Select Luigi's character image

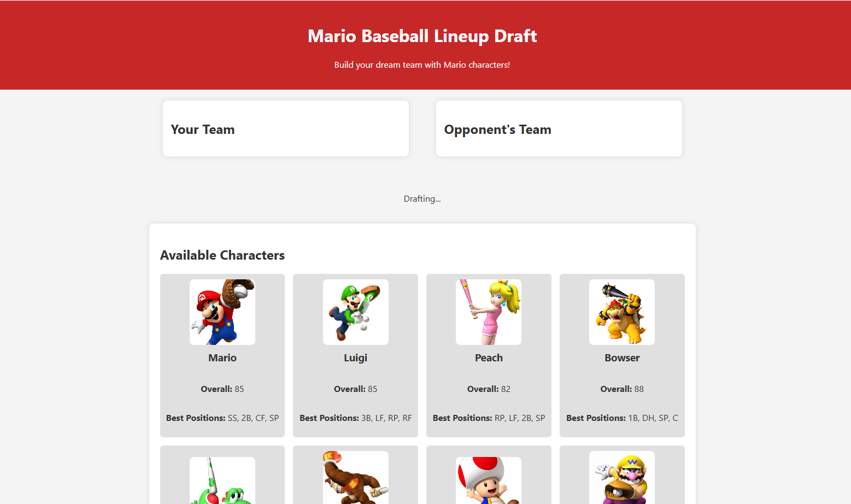pos(355,312)
